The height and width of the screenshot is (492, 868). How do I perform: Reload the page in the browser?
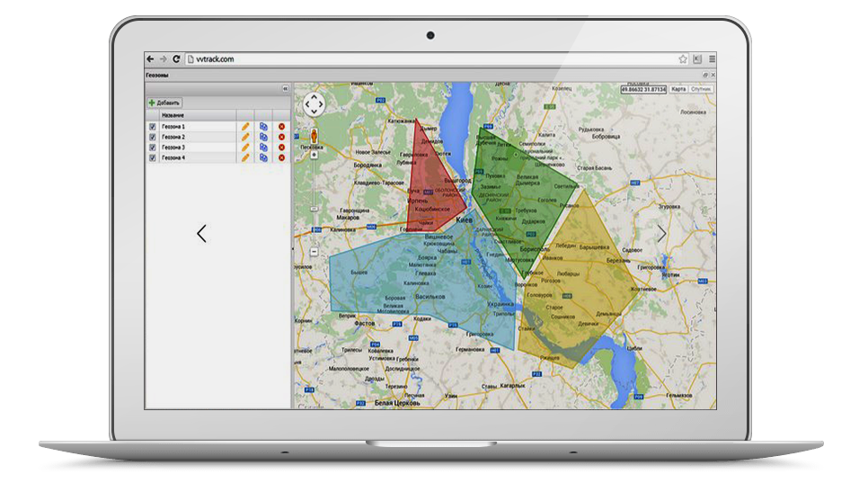[x=177, y=58]
